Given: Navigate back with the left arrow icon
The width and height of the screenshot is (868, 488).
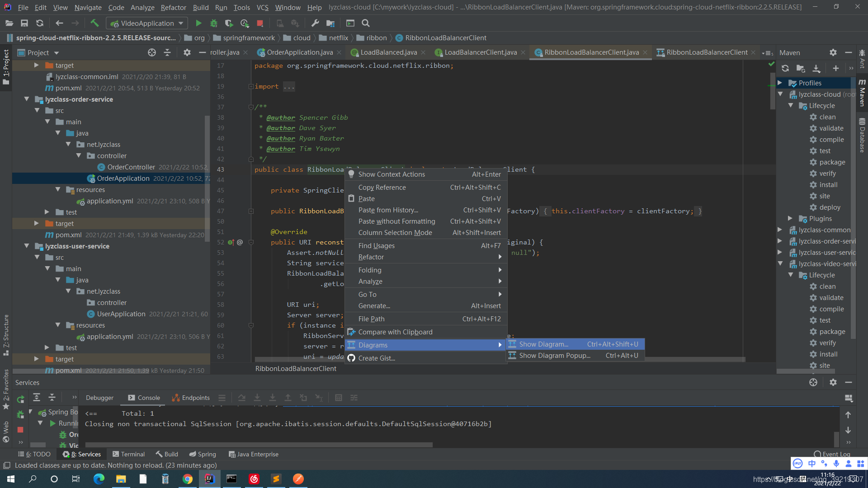Looking at the screenshot, I should tap(59, 23).
